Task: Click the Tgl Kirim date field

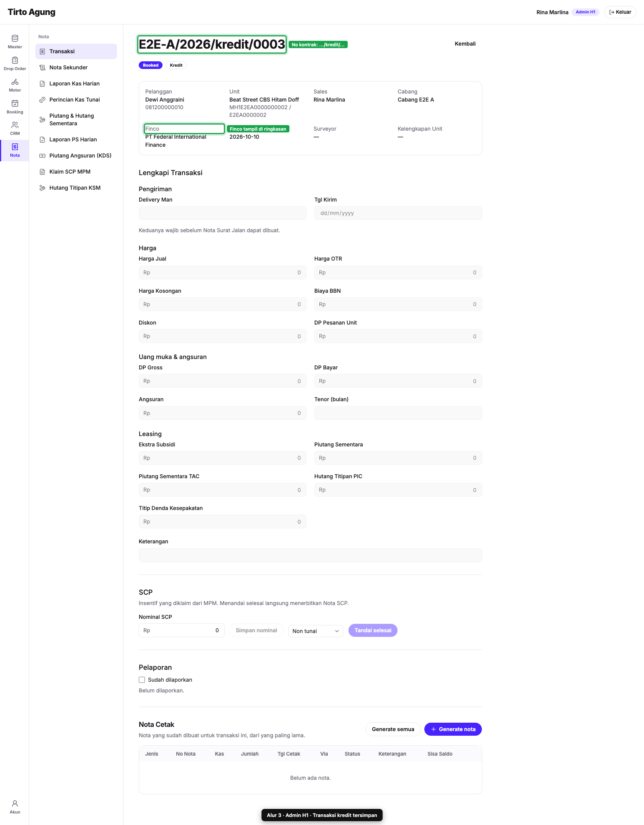Action: tap(398, 213)
